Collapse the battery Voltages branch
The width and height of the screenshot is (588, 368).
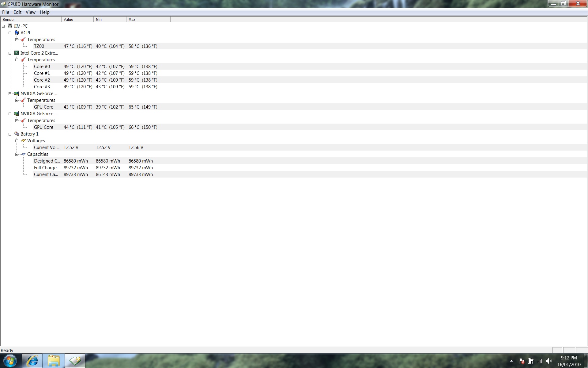pyautogui.click(x=17, y=141)
